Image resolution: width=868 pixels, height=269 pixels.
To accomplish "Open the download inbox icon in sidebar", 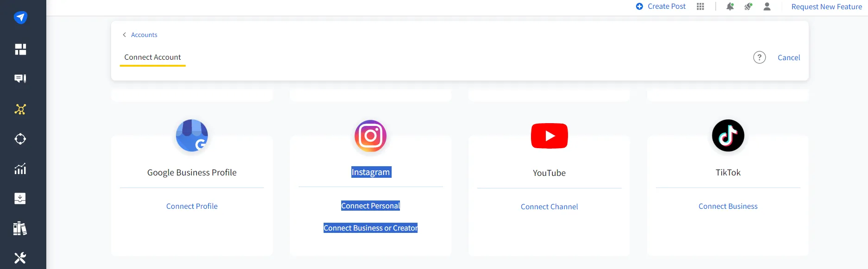I will pos(20,198).
